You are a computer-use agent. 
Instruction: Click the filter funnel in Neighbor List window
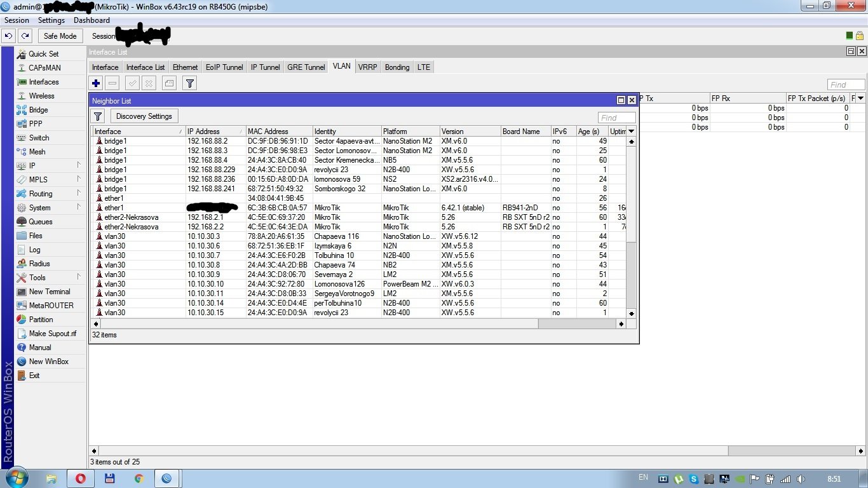pos(98,116)
